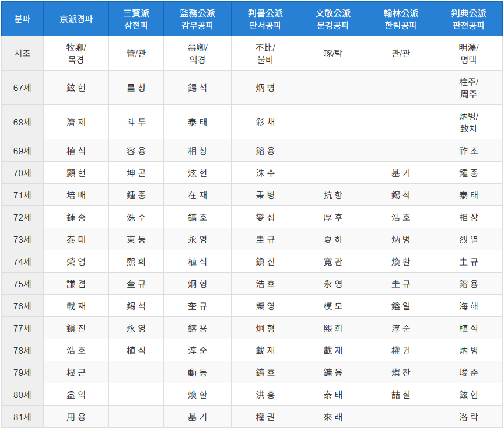
Task: Click the 埈 준 cell
Action: point(468,372)
